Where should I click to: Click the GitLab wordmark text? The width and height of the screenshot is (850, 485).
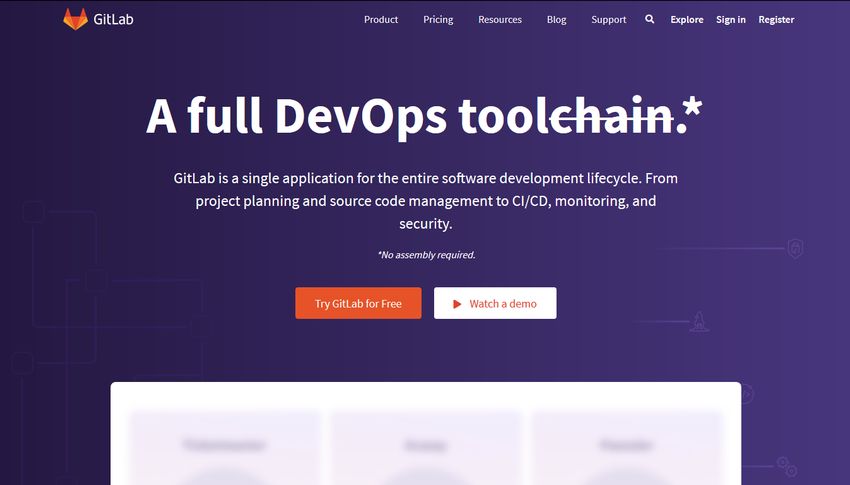click(113, 20)
